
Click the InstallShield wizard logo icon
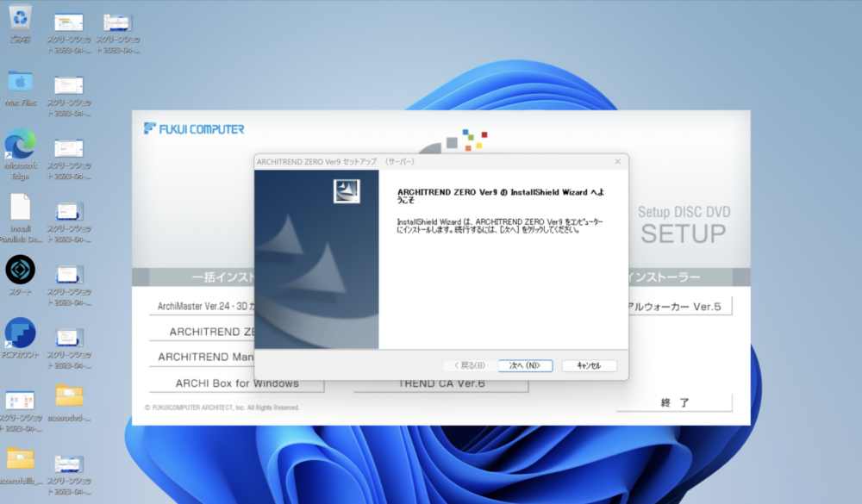(x=347, y=191)
